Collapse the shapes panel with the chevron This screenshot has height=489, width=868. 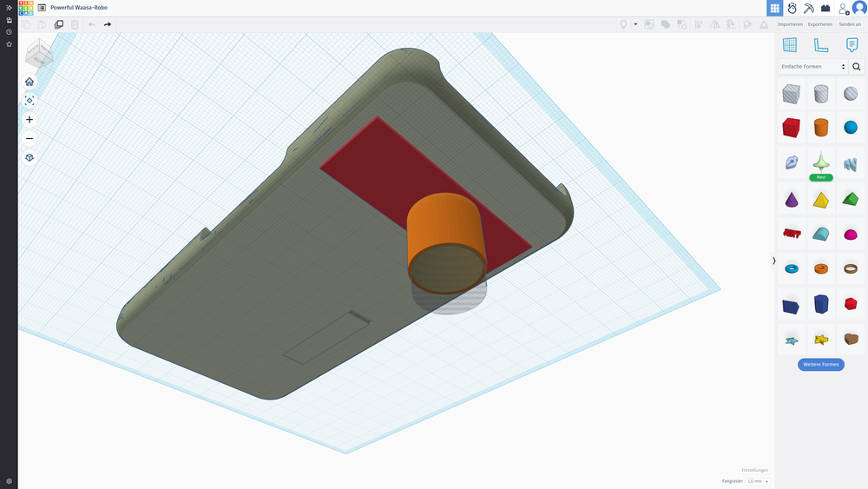click(773, 261)
